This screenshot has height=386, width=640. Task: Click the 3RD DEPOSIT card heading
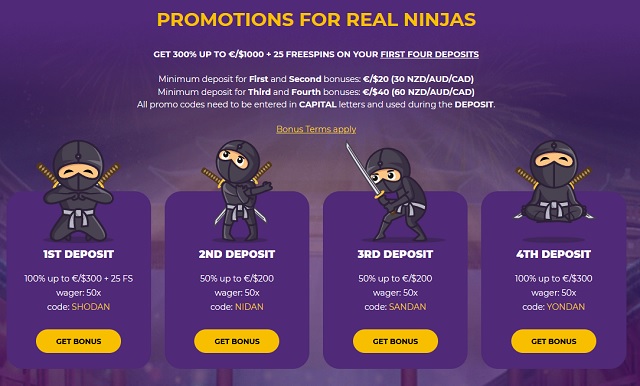tap(395, 254)
